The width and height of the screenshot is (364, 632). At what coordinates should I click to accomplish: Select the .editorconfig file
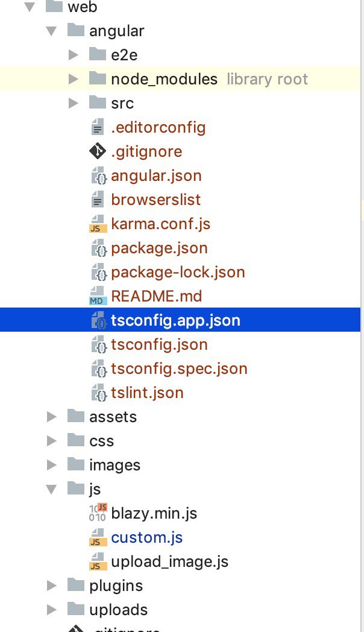pyautogui.click(x=158, y=127)
